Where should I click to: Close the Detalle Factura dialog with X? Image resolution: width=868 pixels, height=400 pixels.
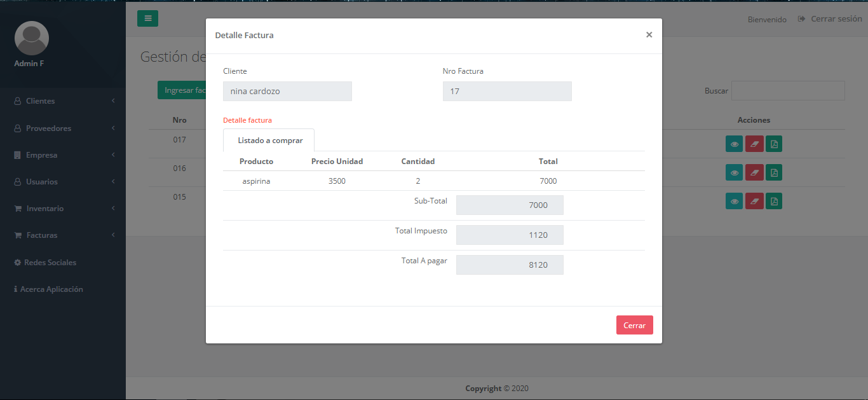649,35
